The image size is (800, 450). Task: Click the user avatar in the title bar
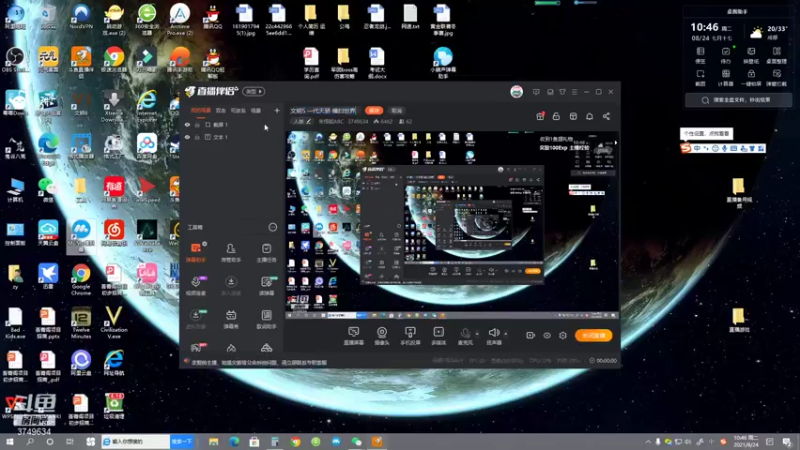tap(516, 92)
